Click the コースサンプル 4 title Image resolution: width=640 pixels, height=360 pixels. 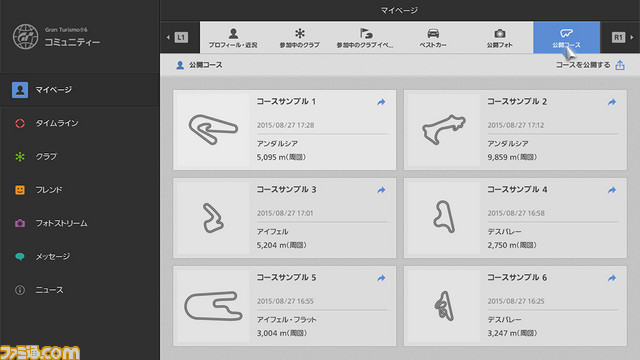517,190
